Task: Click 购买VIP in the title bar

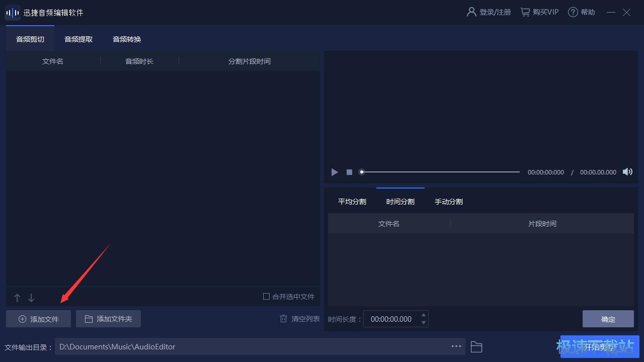Action: (x=539, y=12)
